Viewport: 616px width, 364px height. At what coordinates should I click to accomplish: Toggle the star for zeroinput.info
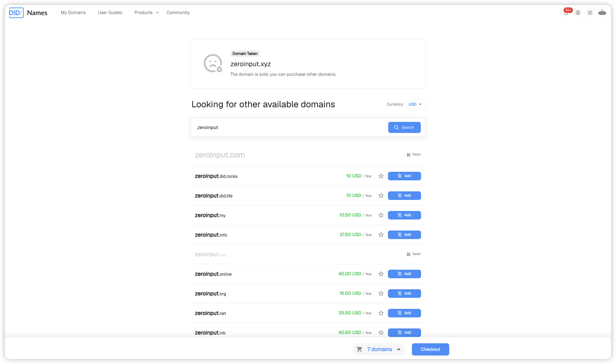[x=381, y=235]
